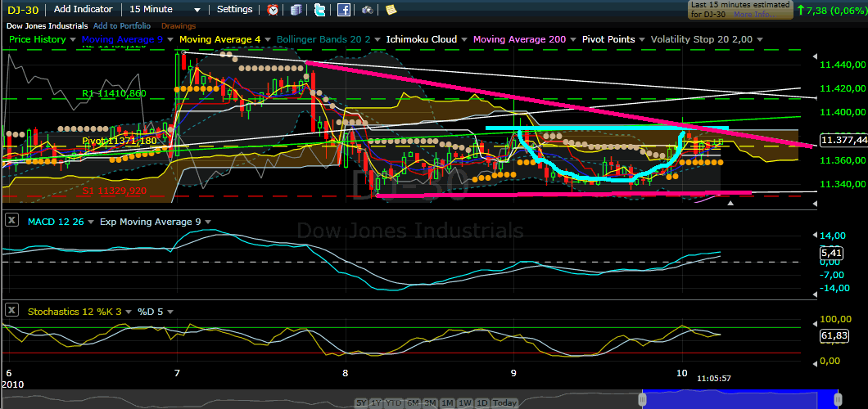
Task: Click the alarm clock alert icon
Action: click(x=273, y=10)
